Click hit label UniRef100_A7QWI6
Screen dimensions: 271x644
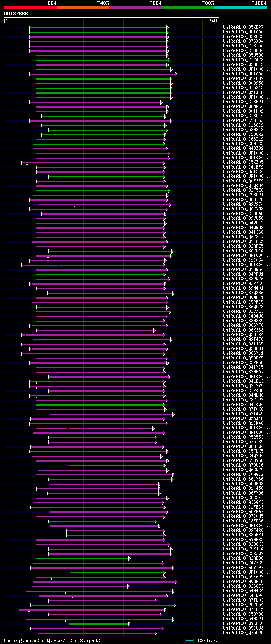pos(243,465)
